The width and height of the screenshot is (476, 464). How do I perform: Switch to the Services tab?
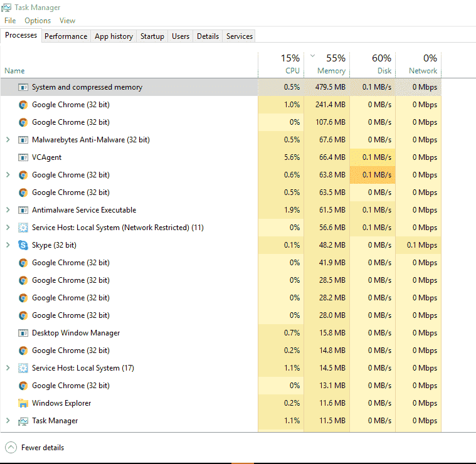[x=239, y=36]
